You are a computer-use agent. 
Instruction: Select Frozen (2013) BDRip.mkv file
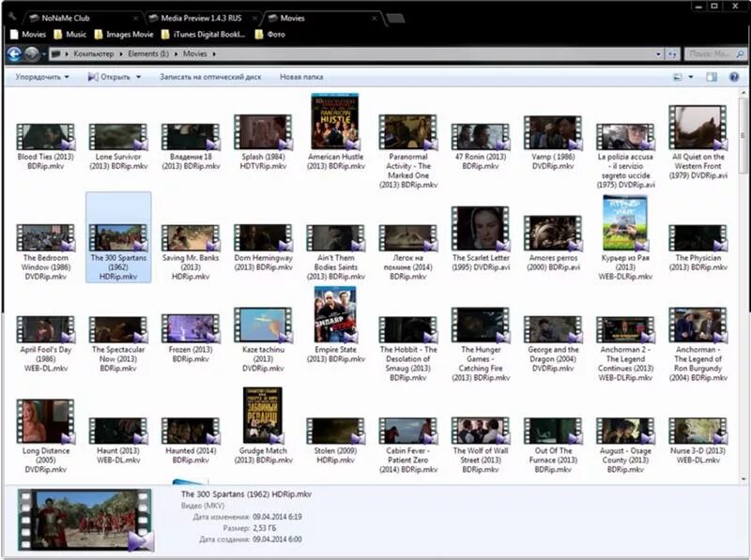click(191, 339)
